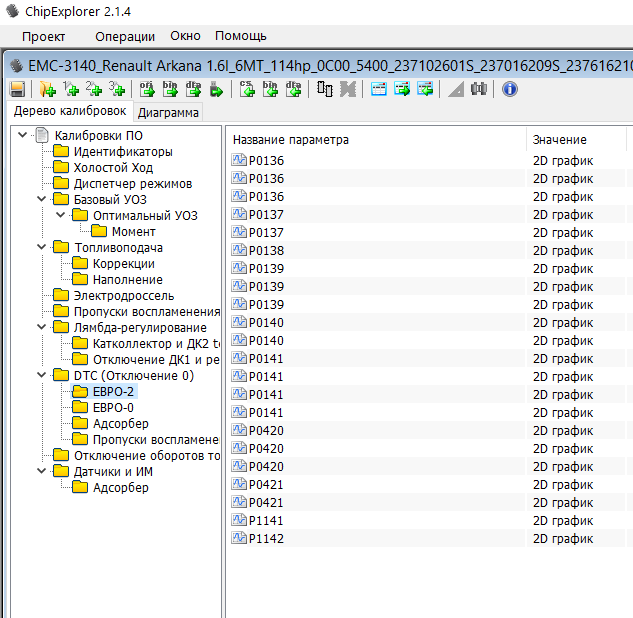Click the 'ori' export toolbar icon

pos(147,89)
